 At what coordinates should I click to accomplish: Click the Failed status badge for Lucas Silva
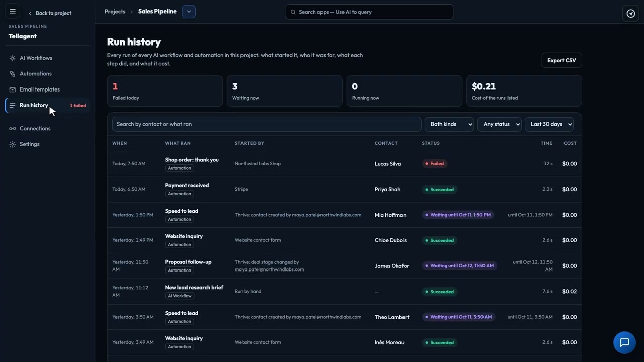[435, 164]
